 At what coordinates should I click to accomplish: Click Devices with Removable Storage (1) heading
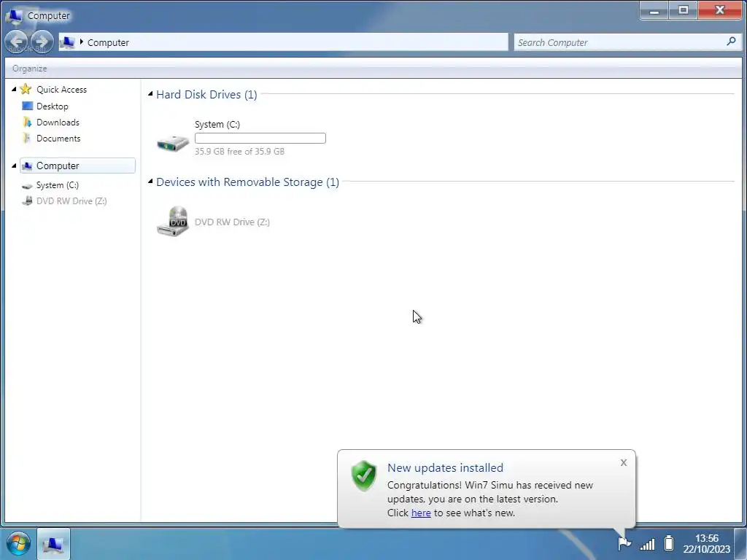(248, 182)
